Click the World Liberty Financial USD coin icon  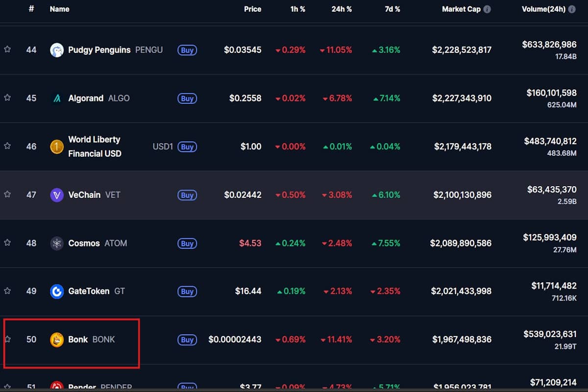tap(57, 147)
